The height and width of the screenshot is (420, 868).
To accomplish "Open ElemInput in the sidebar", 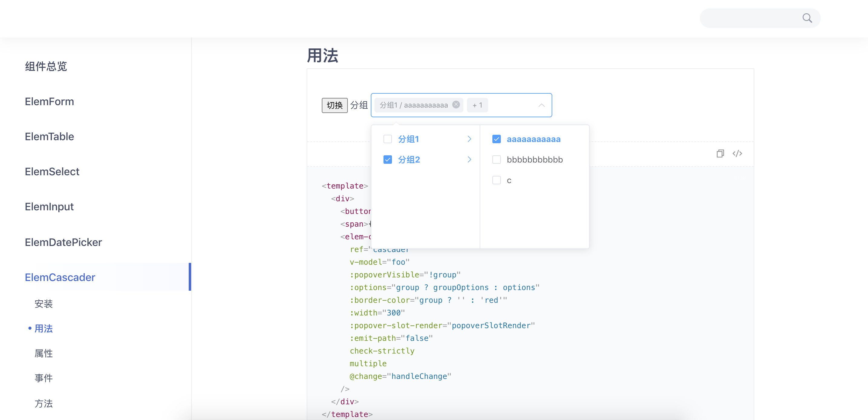I will pos(49,206).
